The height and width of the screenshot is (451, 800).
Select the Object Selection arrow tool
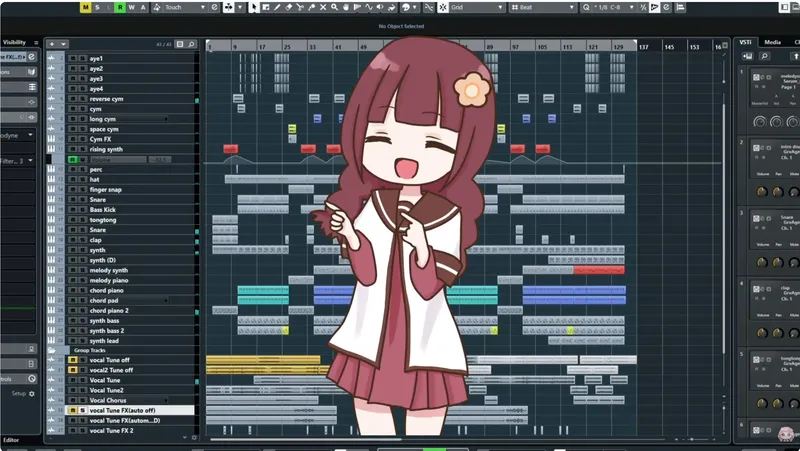point(254,7)
